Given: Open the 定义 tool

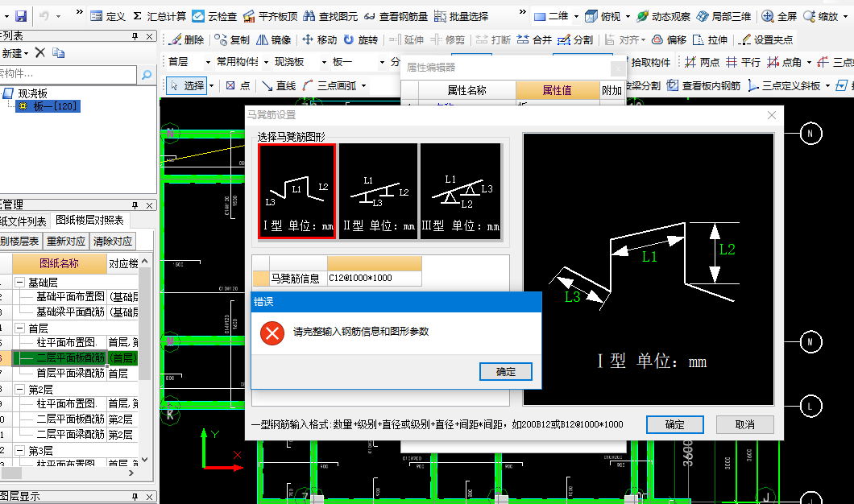Looking at the screenshot, I should [109, 16].
